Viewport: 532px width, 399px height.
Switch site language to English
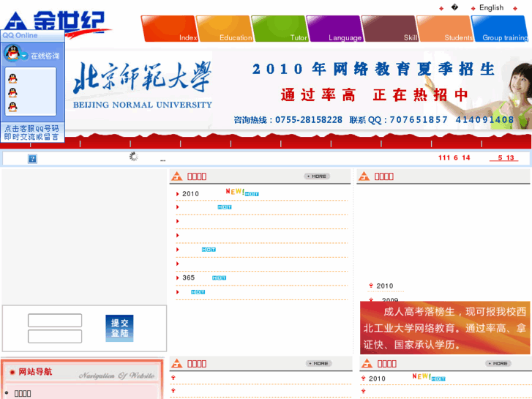491,8
